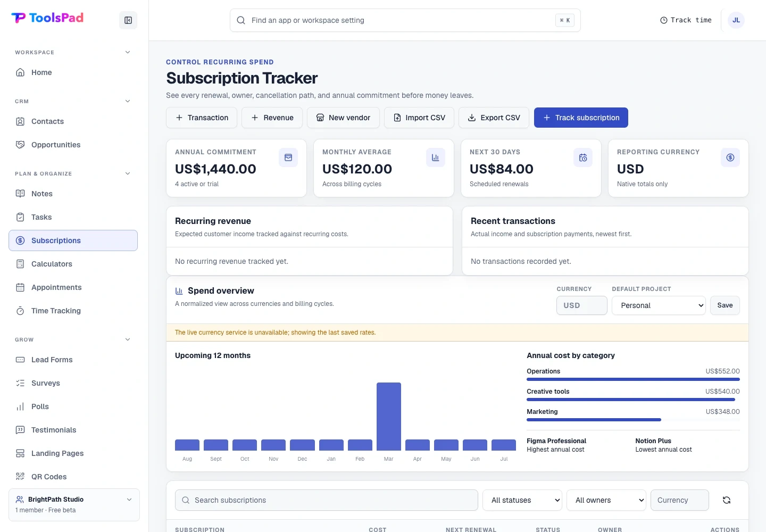Click the USD currency field

[x=582, y=305]
